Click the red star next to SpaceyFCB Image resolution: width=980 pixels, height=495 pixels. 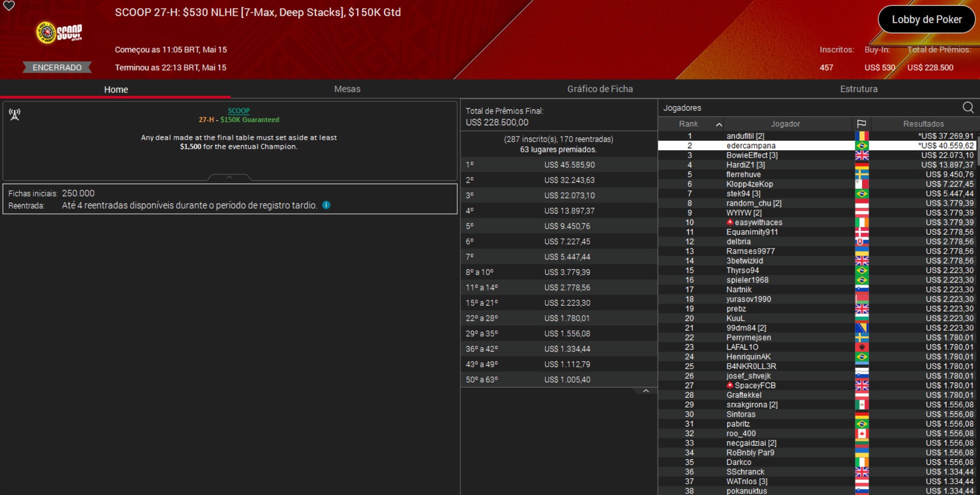(x=730, y=385)
